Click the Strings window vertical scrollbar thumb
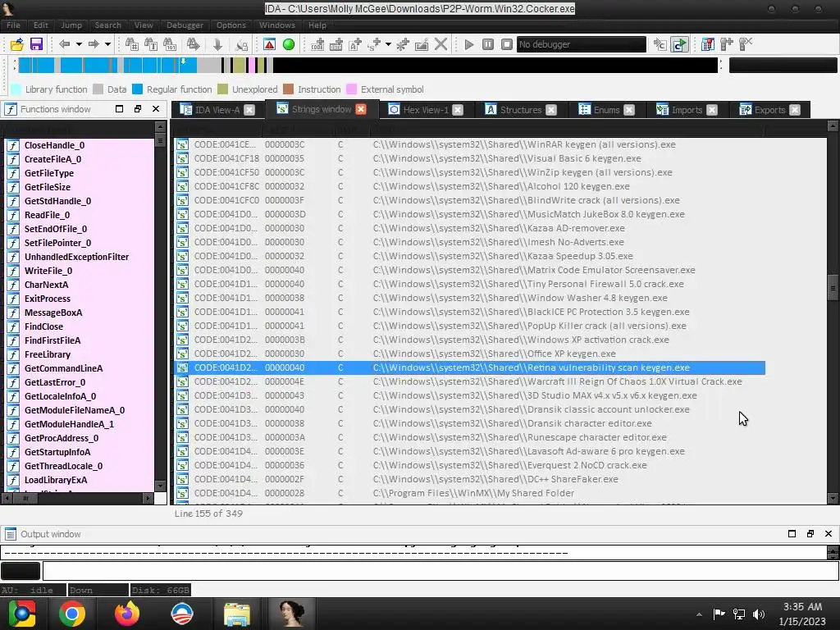Viewport: 840px width, 630px height. 833,288
